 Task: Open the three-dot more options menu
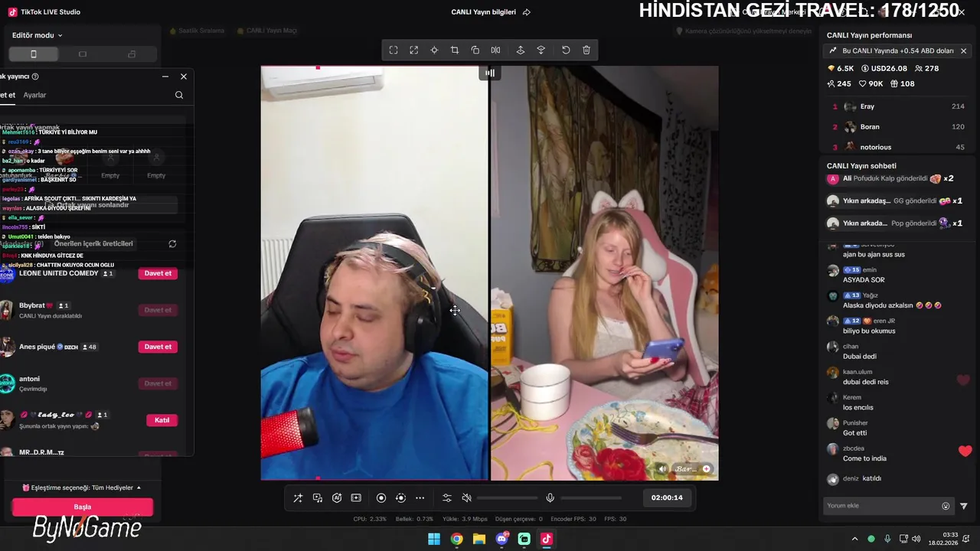point(420,497)
